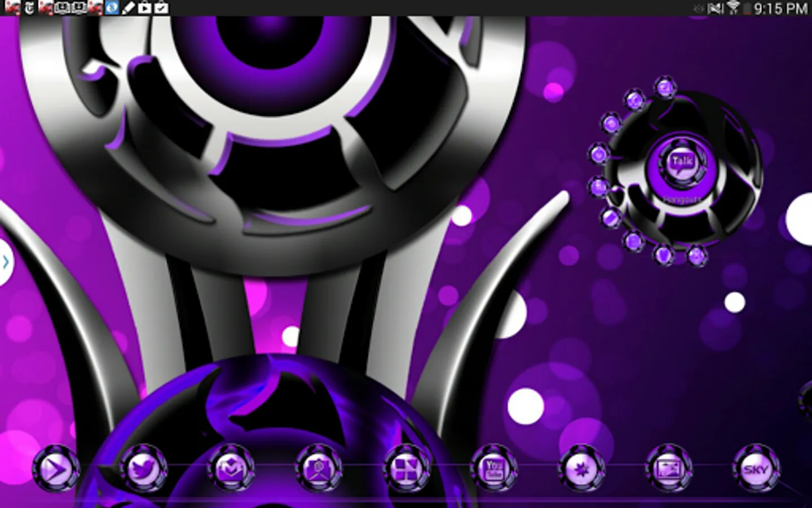Open the blue round notification icon
This screenshot has height=508, width=812.
(112, 8)
